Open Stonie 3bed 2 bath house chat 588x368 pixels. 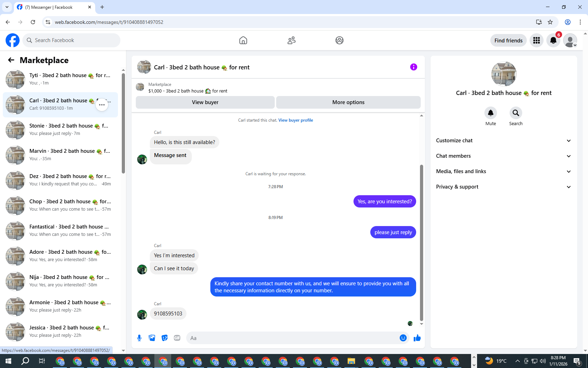point(60,130)
